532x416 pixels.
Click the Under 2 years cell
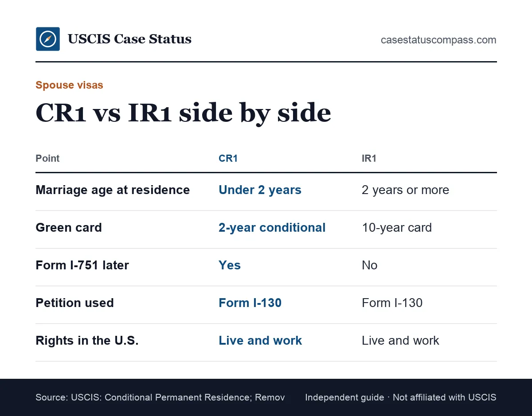tap(260, 190)
